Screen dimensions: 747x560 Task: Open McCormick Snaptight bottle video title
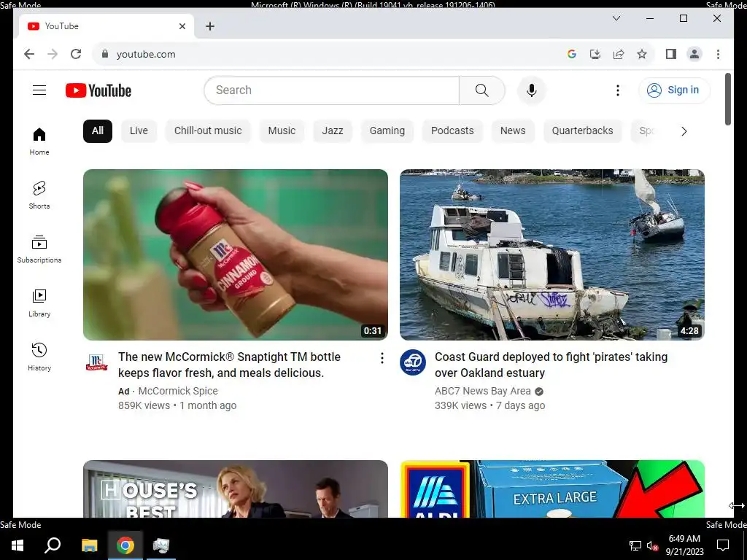point(229,365)
